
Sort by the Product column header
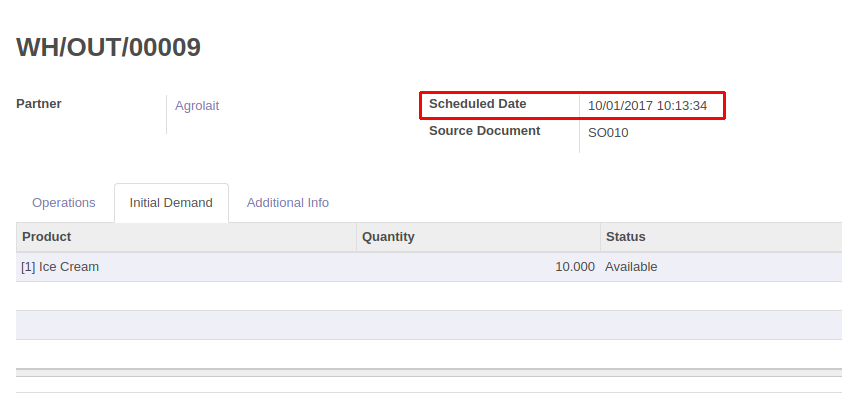(47, 237)
